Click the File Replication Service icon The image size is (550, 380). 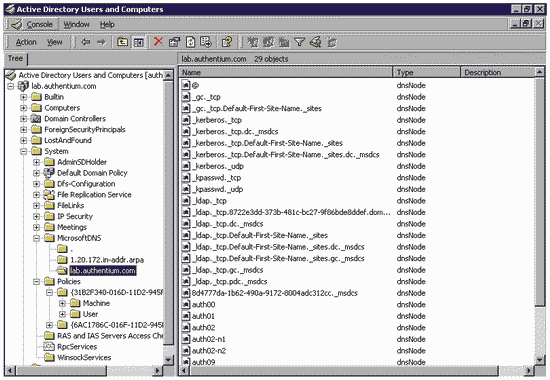[x=49, y=194]
